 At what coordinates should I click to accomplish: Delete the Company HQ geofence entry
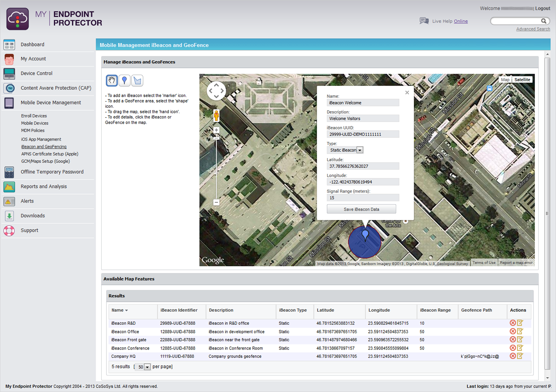click(513, 356)
